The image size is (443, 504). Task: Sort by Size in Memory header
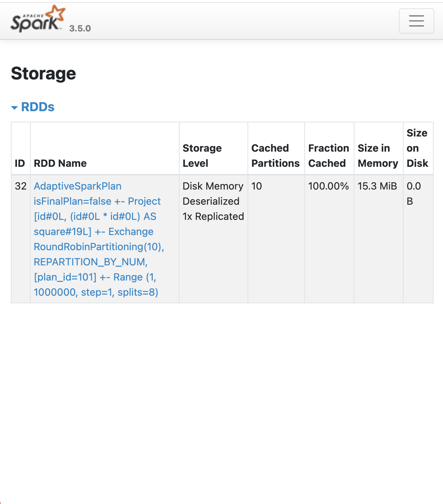point(378,156)
